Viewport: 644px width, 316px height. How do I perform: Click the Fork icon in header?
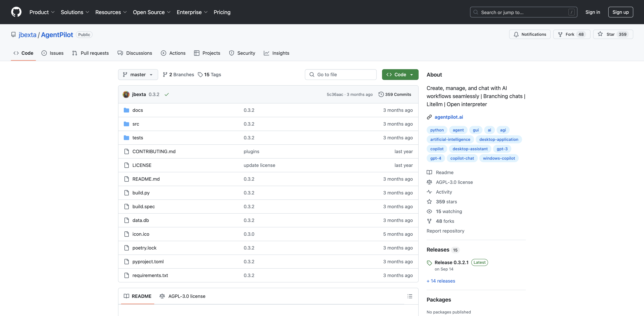pos(560,34)
